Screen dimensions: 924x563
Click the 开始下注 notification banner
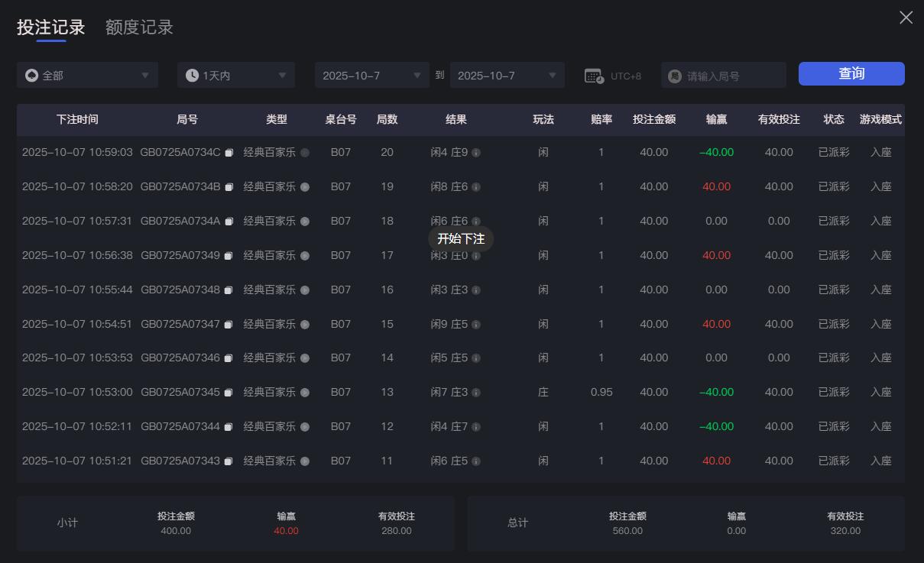pyautogui.click(x=461, y=238)
